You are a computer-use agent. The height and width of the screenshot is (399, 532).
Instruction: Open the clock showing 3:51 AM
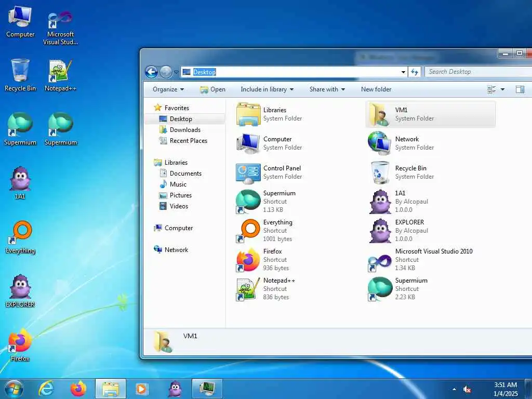(x=506, y=389)
